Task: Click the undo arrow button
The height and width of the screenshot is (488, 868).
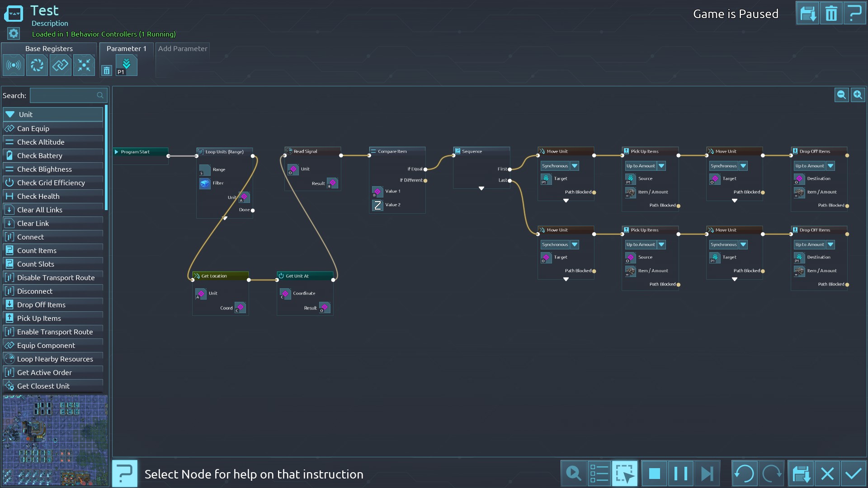Action: [744, 474]
